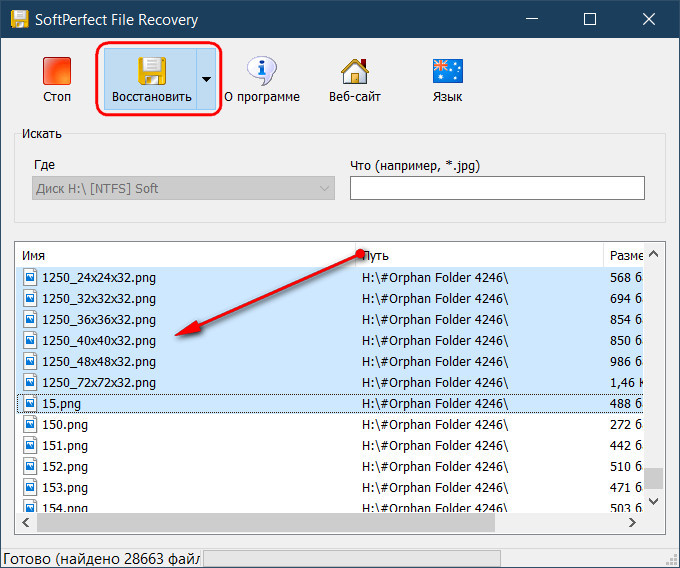
Task: Open О программе info icon
Action: pyautogui.click(x=262, y=71)
